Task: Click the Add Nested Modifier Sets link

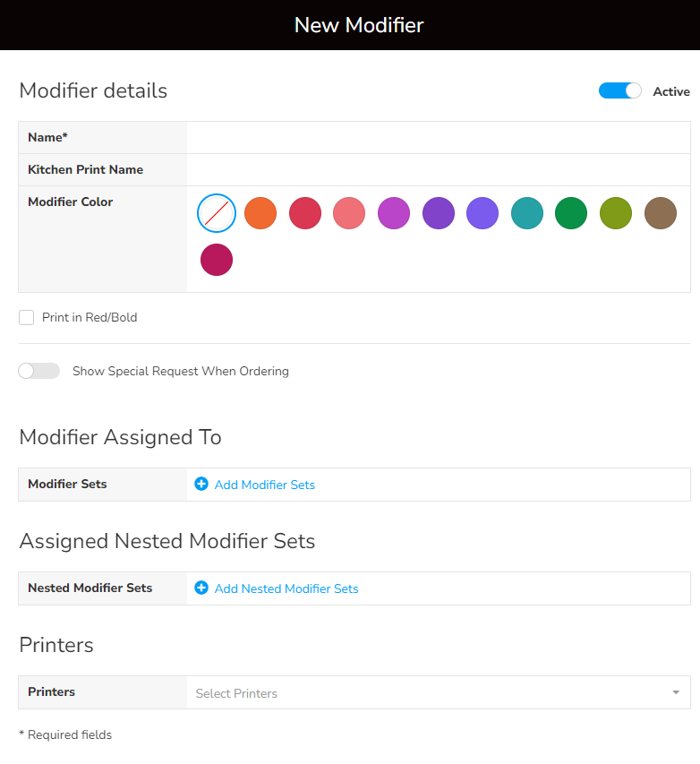Action: tap(286, 588)
